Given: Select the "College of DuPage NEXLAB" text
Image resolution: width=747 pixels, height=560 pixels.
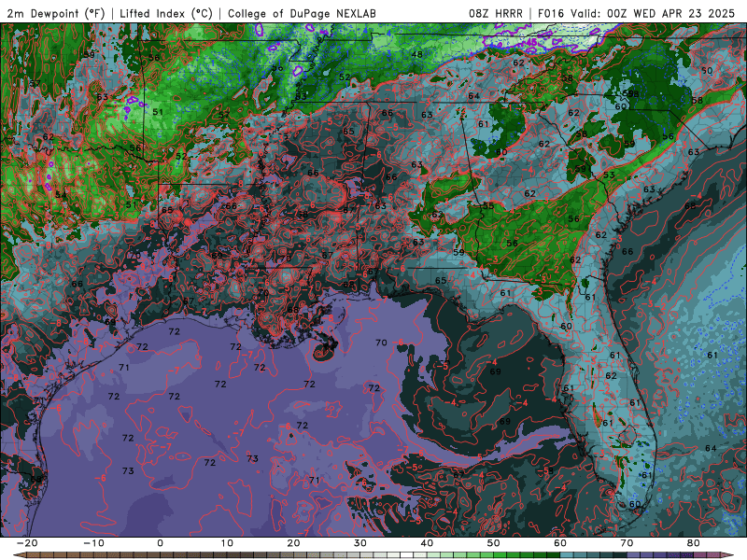Looking at the screenshot, I should [x=302, y=13].
